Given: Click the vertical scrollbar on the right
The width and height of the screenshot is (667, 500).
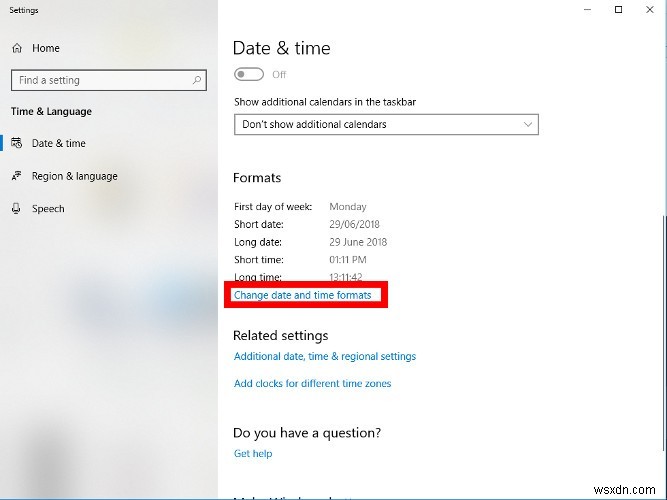Looking at the screenshot, I should tap(664, 332).
